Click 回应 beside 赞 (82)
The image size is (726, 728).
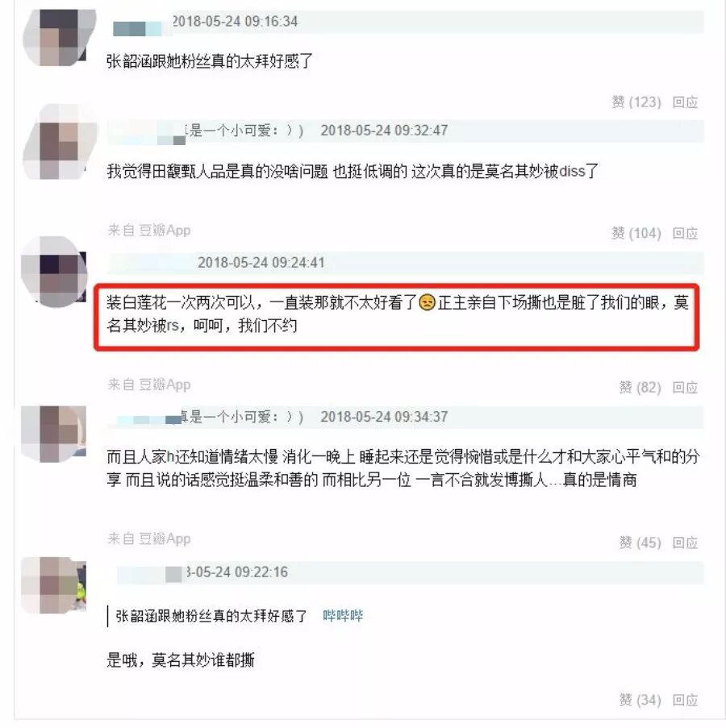(685, 387)
